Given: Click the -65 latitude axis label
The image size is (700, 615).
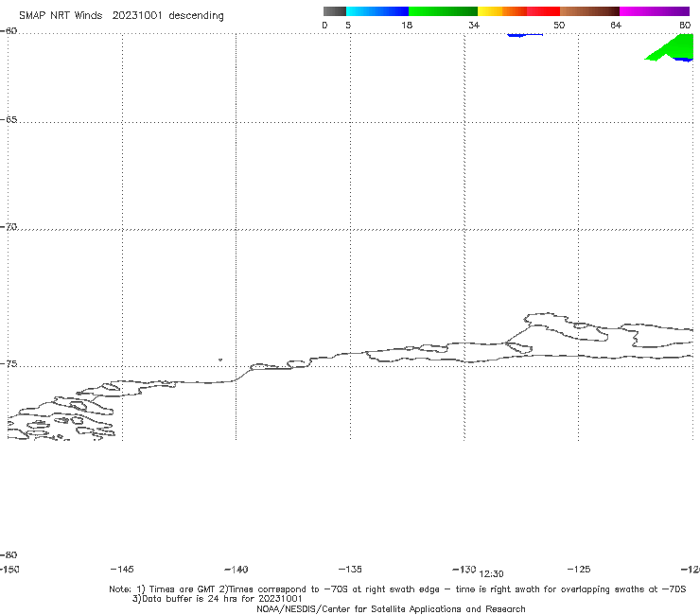Looking at the screenshot, I should point(9,120).
